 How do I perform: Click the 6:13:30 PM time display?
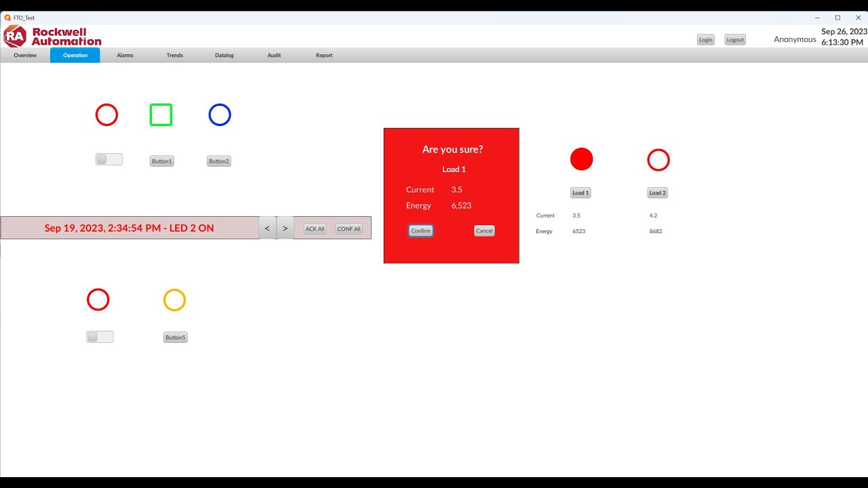[842, 42]
